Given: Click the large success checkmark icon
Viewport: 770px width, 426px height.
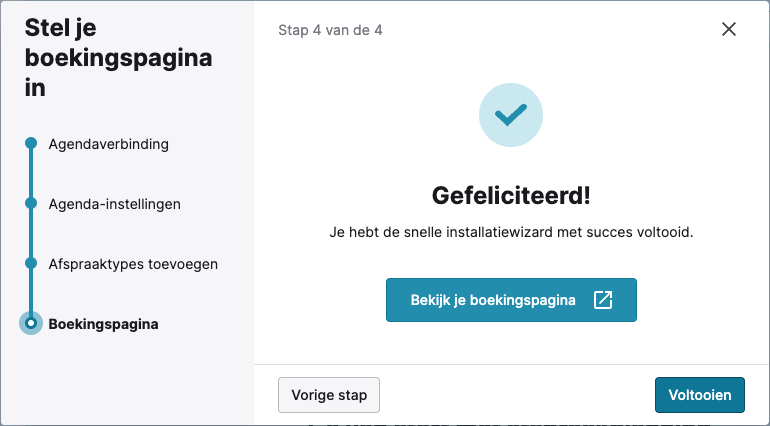Looking at the screenshot, I should 511,116.
